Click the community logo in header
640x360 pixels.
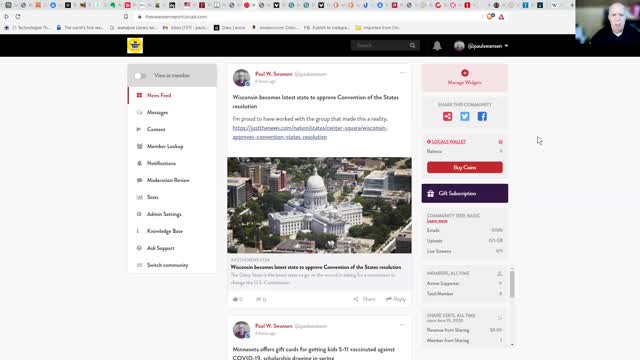(x=135, y=45)
